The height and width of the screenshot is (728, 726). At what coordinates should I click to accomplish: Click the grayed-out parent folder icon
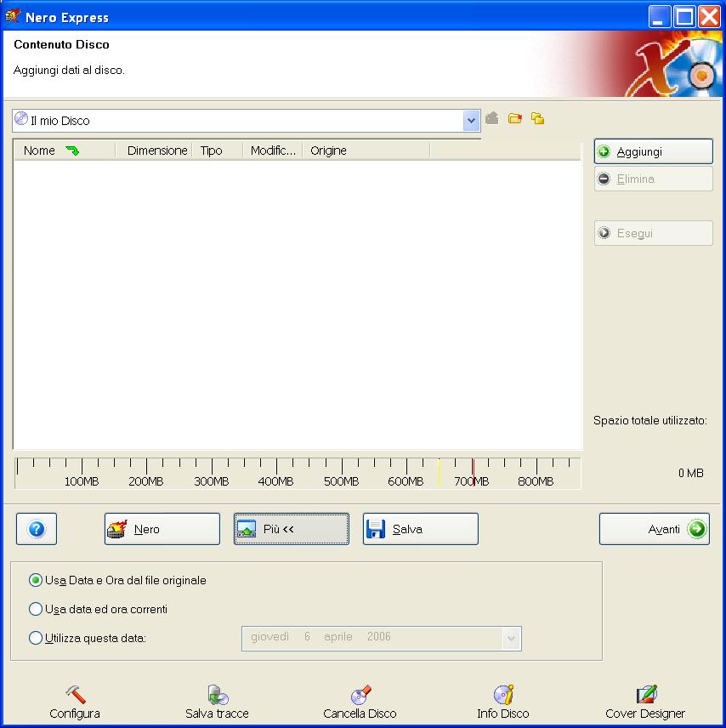tap(491, 119)
